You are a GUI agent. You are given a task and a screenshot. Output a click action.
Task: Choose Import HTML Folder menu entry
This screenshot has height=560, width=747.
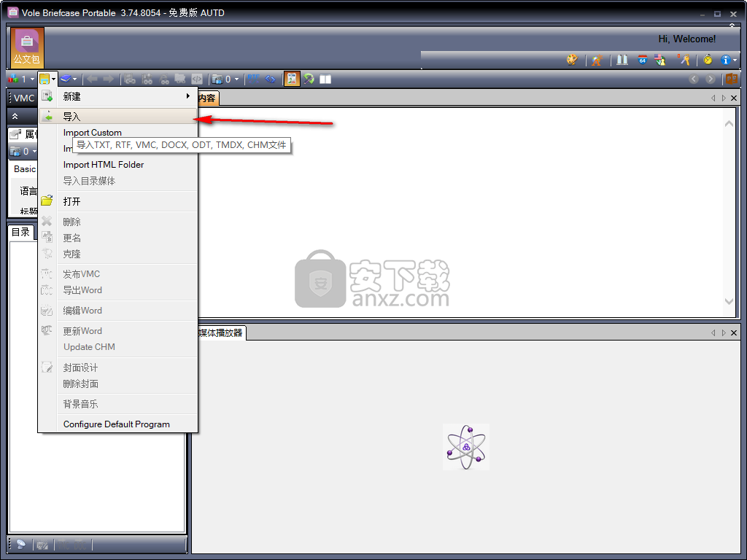tap(117, 165)
